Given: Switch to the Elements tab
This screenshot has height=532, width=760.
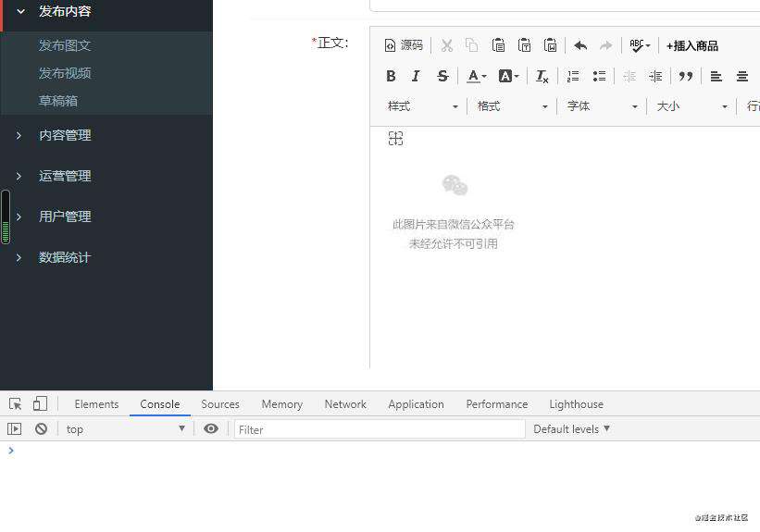Looking at the screenshot, I should [96, 404].
